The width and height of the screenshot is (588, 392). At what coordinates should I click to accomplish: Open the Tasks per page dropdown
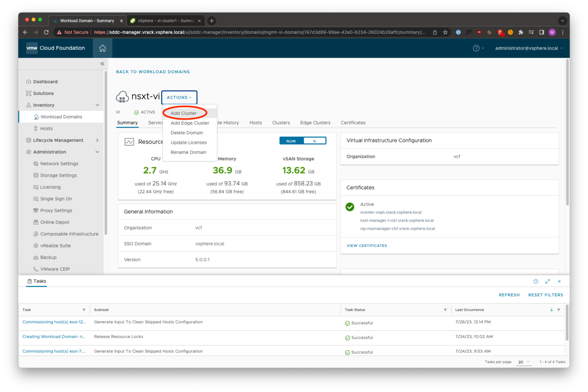pos(524,362)
